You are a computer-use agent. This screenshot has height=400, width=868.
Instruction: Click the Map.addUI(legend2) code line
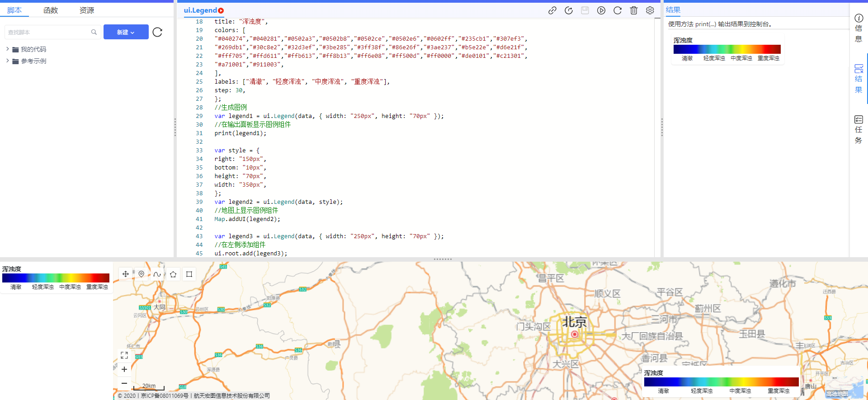coord(247,219)
